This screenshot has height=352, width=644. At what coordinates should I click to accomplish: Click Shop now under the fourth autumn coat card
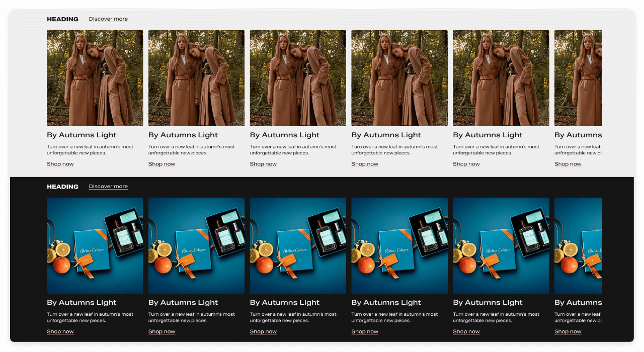click(365, 163)
